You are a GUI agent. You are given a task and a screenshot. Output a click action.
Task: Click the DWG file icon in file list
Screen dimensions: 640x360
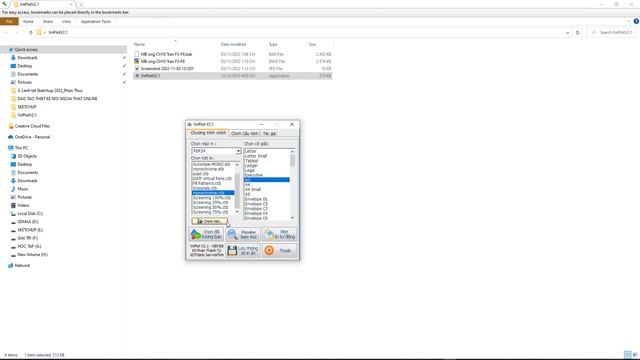(x=137, y=61)
